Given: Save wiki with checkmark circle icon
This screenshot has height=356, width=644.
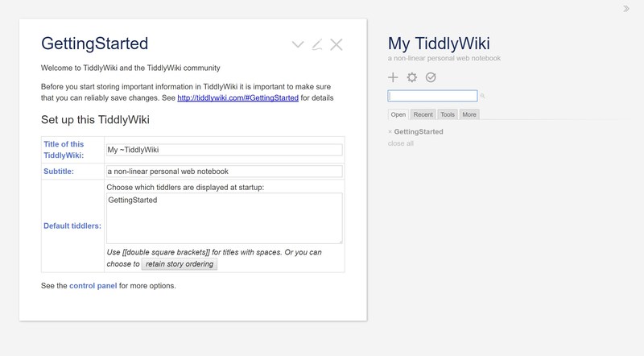Looking at the screenshot, I should (431, 77).
